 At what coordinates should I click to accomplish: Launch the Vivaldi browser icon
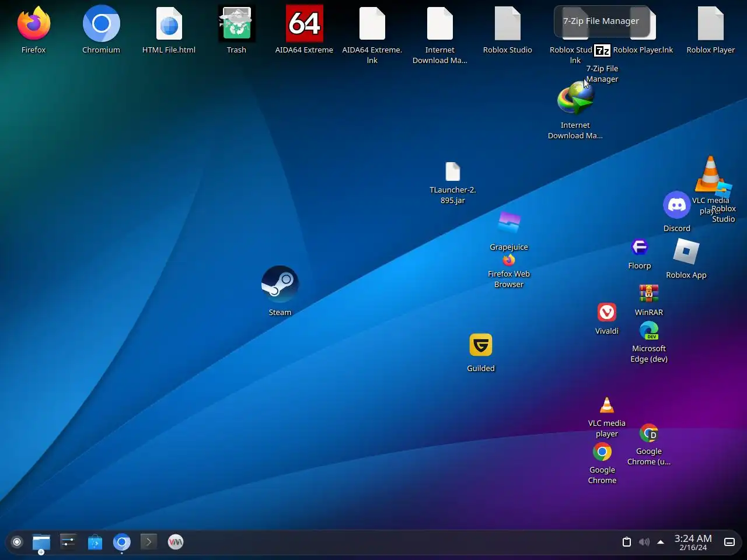click(x=607, y=312)
